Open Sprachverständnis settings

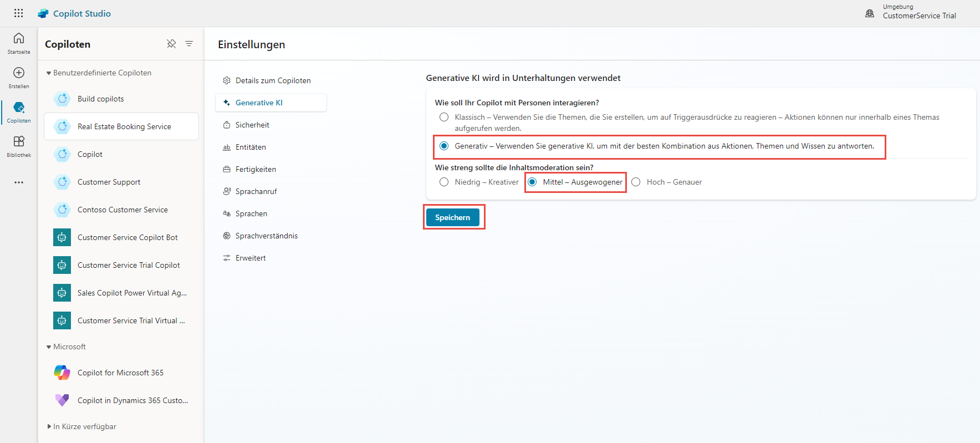click(271, 236)
